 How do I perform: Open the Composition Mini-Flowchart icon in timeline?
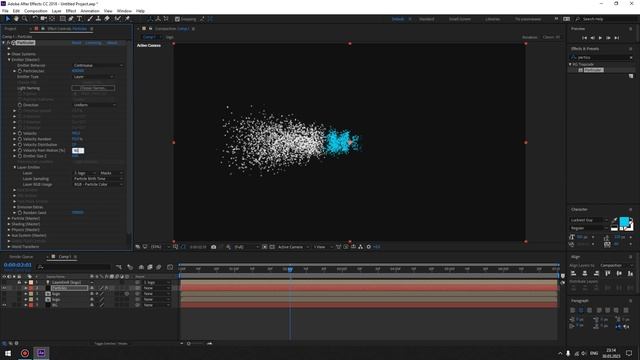[x=119, y=267]
